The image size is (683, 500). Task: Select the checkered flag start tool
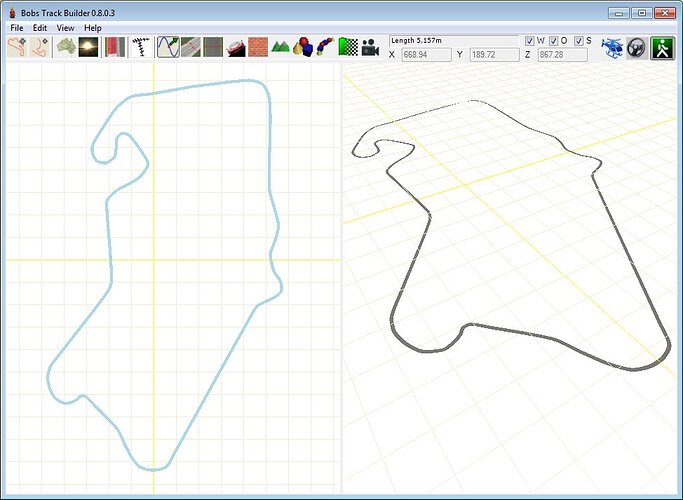[348, 47]
